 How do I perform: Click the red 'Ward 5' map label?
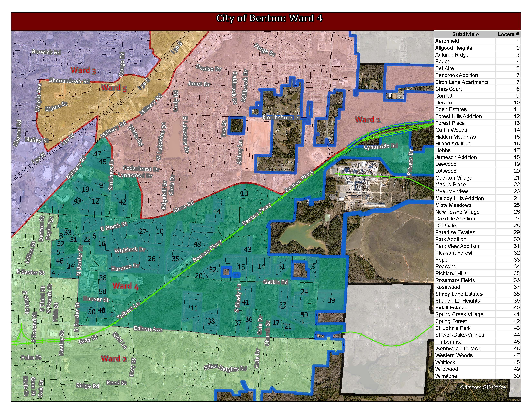(114, 88)
